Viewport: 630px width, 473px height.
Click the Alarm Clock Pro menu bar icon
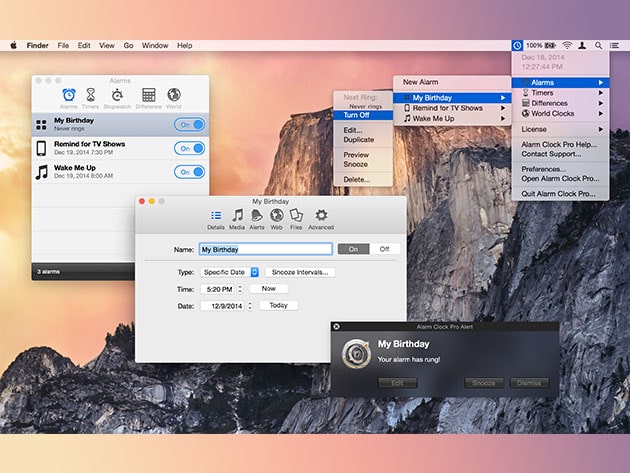click(517, 45)
